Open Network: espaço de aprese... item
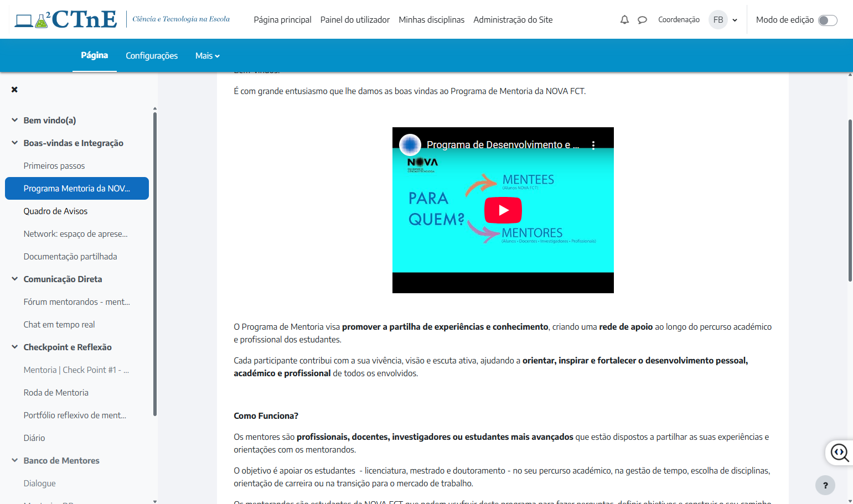Screen dimensions: 853x504 tap(75, 233)
